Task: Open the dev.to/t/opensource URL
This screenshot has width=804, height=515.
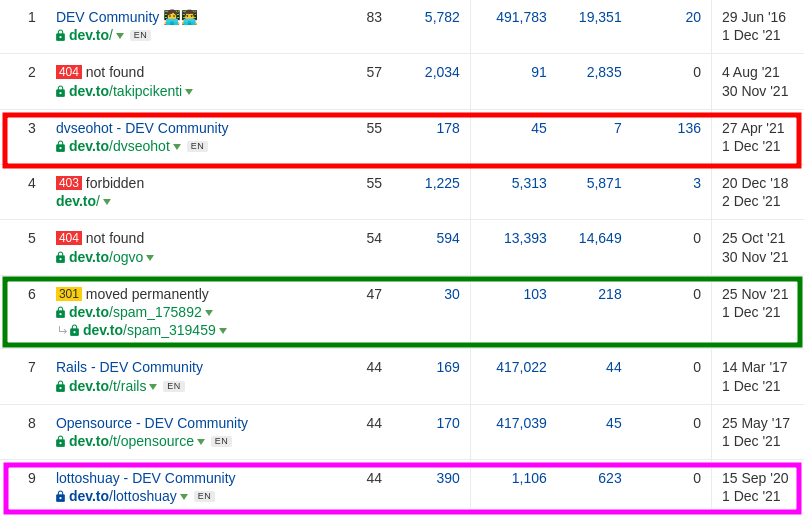Action: [131, 441]
